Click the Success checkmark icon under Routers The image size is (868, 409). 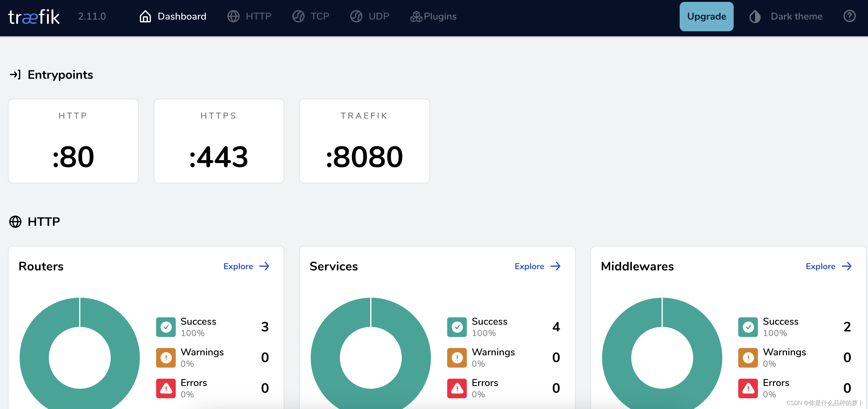tap(165, 327)
